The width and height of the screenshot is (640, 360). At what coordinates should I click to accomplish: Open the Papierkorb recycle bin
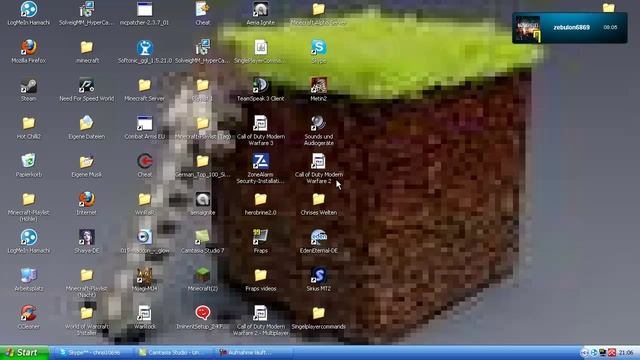click(x=29, y=161)
